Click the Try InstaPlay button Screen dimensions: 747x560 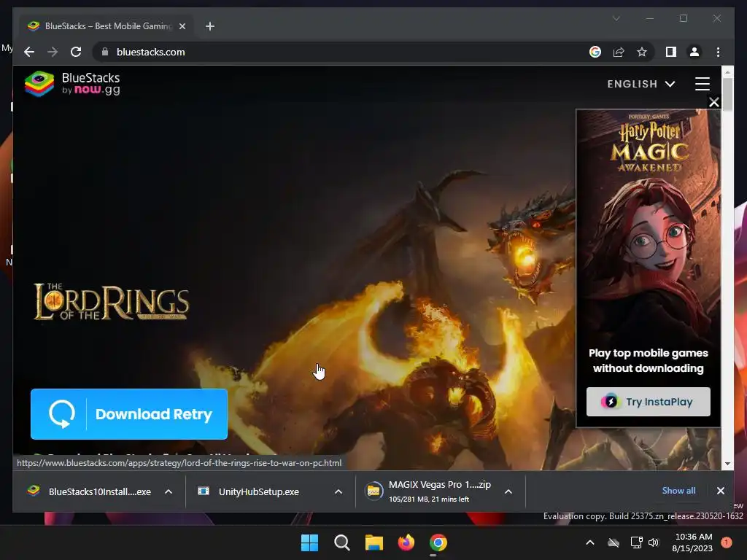tap(648, 402)
